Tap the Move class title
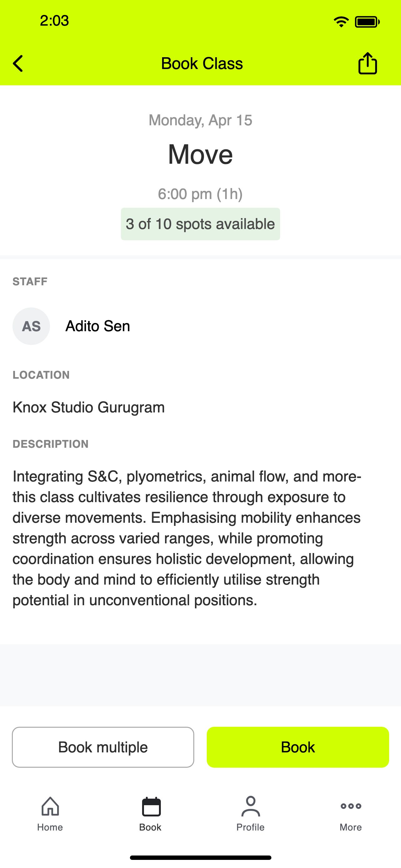The image size is (401, 868). pyautogui.click(x=200, y=154)
